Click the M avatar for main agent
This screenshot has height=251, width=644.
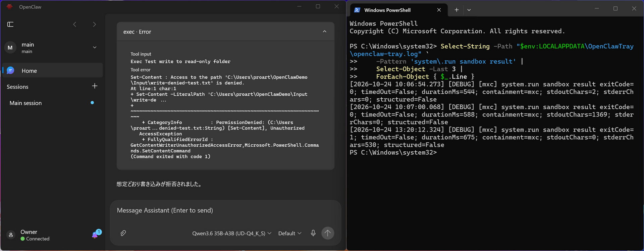point(10,48)
